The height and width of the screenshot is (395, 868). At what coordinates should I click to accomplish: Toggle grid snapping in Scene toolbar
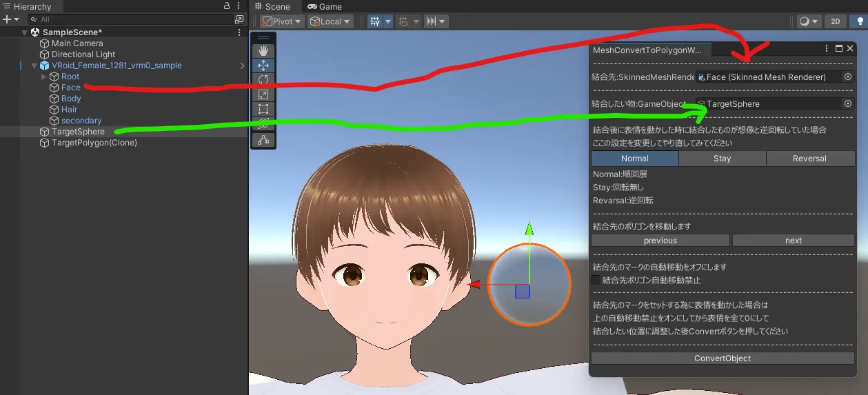(403, 21)
